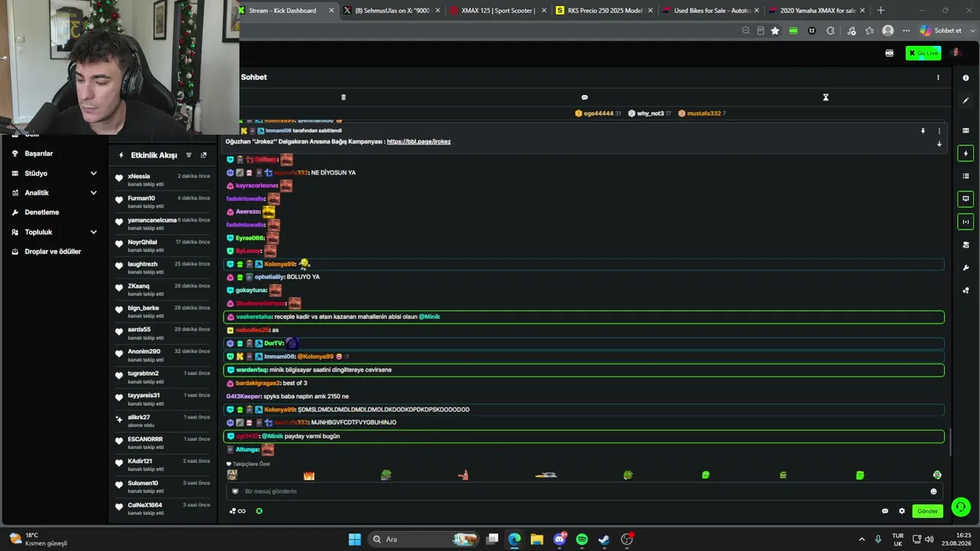Image resolution: width=980 pixels, height=551 pixels.
Task: Open stream info in the right sidebar
Action: [x=965, y=78]
